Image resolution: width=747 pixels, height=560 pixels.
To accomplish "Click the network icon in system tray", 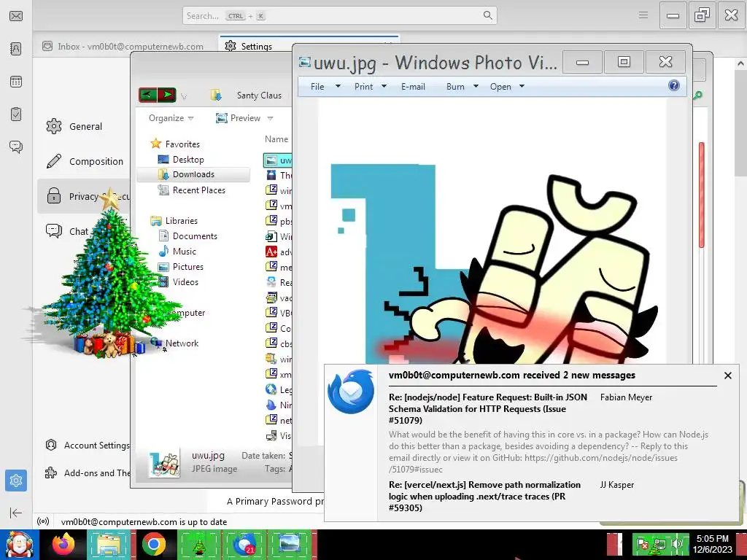I will pyautogui.click(x=659, y=544).
